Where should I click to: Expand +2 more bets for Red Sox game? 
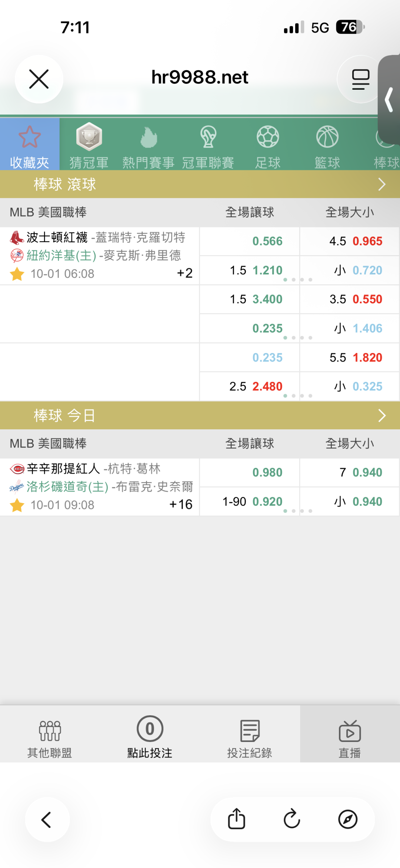[185, 273]
